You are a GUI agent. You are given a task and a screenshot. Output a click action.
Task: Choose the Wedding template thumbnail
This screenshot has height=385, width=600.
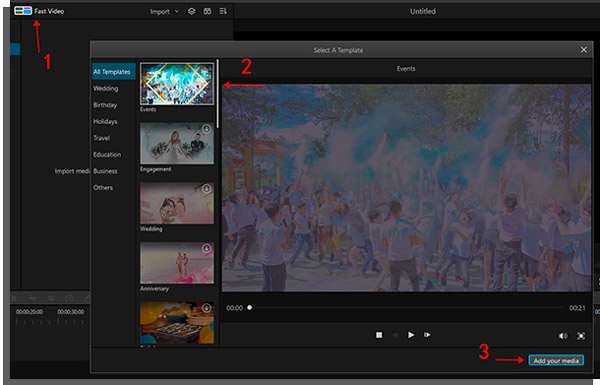click(x=177, y=203)
